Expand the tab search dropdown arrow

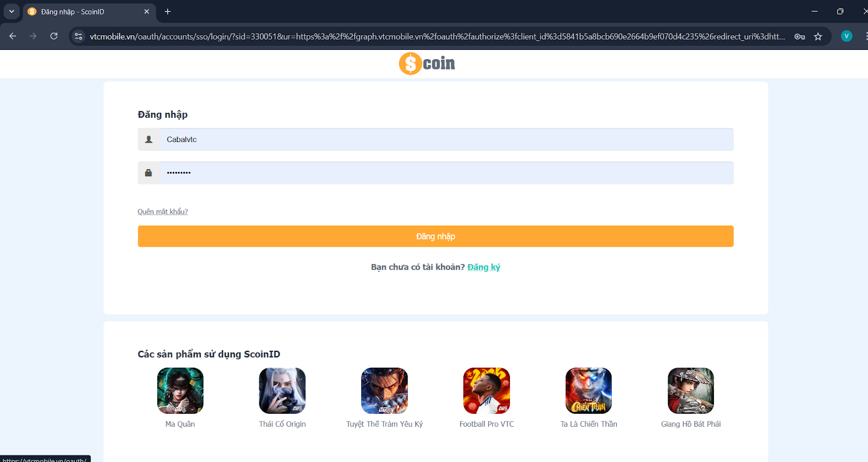click(x=11, y=11)
